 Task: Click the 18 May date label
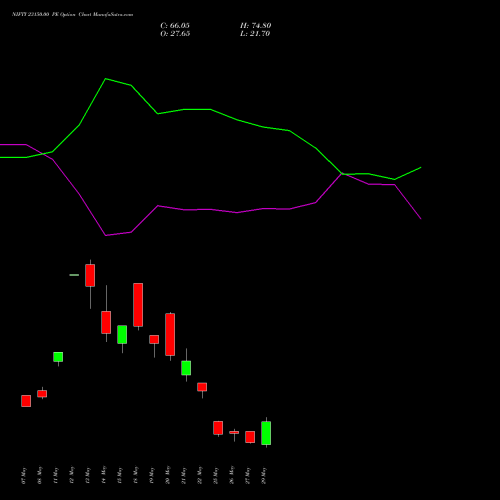click(x=136, y=476)
